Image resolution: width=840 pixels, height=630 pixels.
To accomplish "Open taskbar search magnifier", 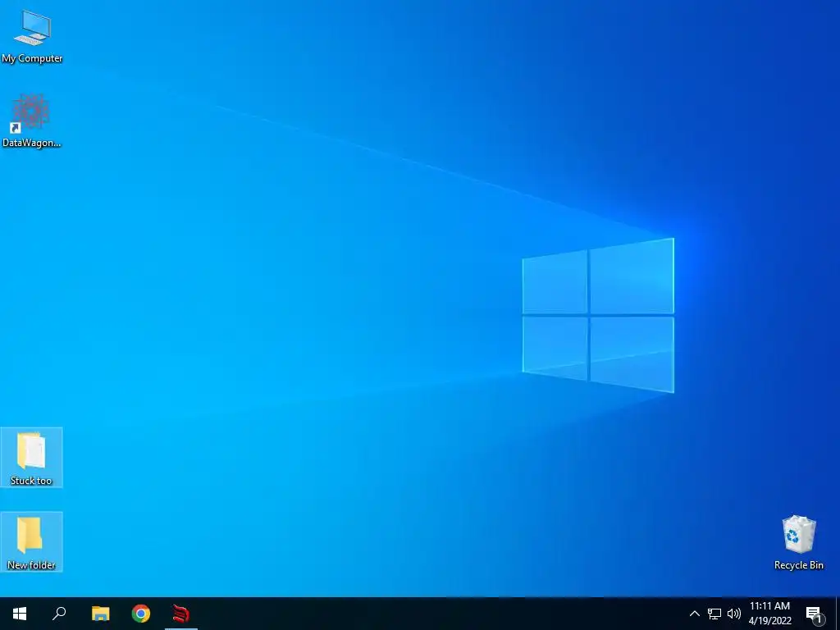I will (59, 614).
